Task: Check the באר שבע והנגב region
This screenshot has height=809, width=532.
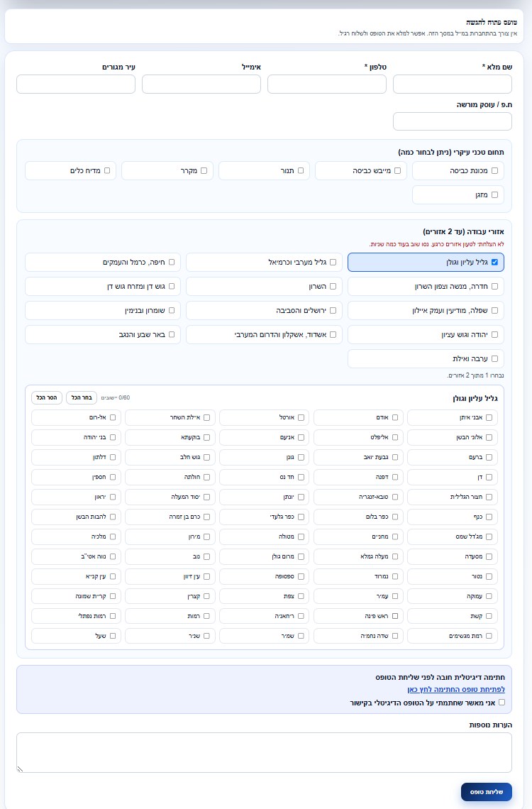Action: tap(172, 335)
